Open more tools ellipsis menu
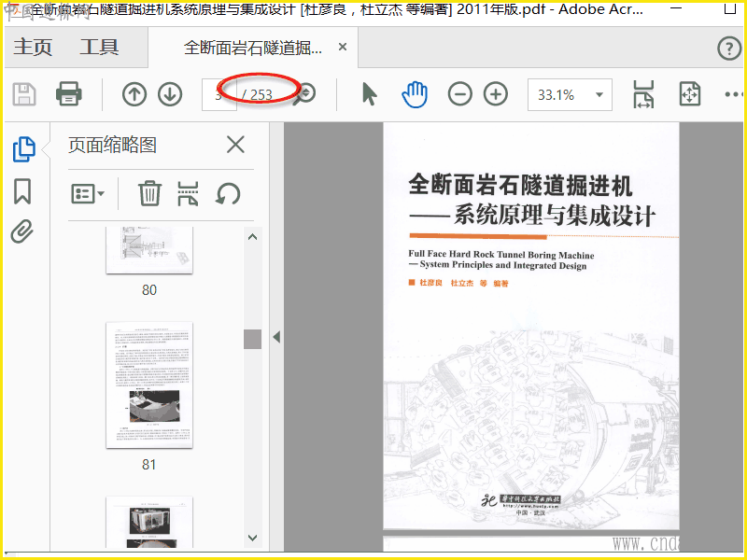This screenshot has width=747, height=560. pos(734,94)
